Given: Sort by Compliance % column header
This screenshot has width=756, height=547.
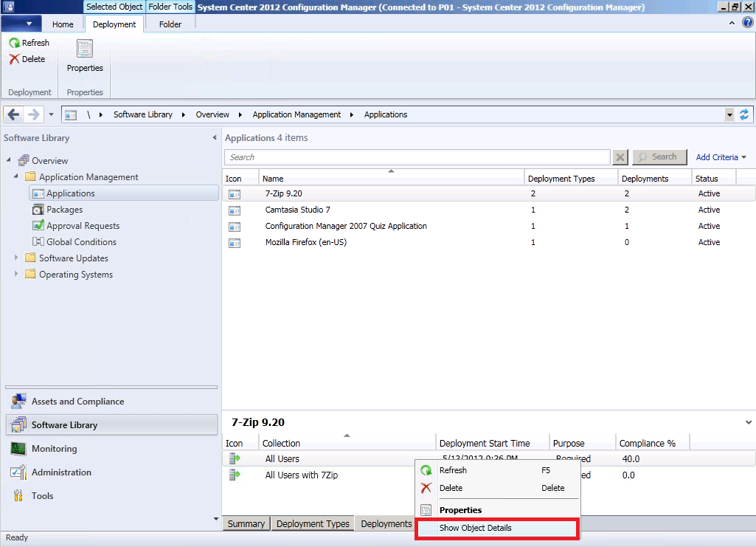Looking at the screenshot, I should pyautogui.click(x=652, y=443).
